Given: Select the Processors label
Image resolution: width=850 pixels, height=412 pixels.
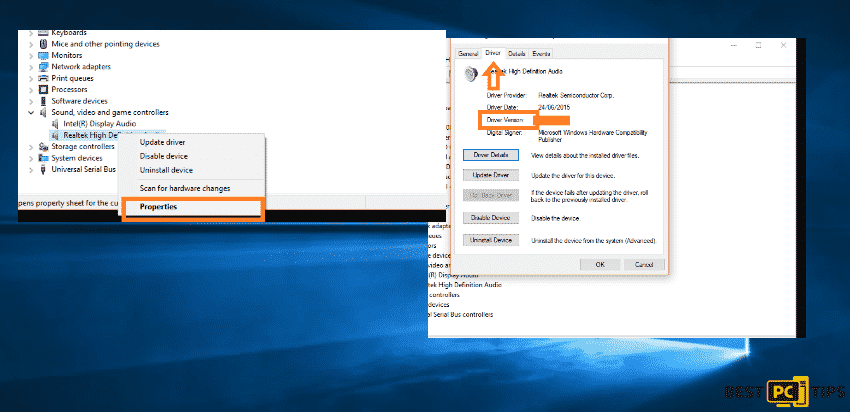Looking at the screenshot, I should tap(69, 89).
